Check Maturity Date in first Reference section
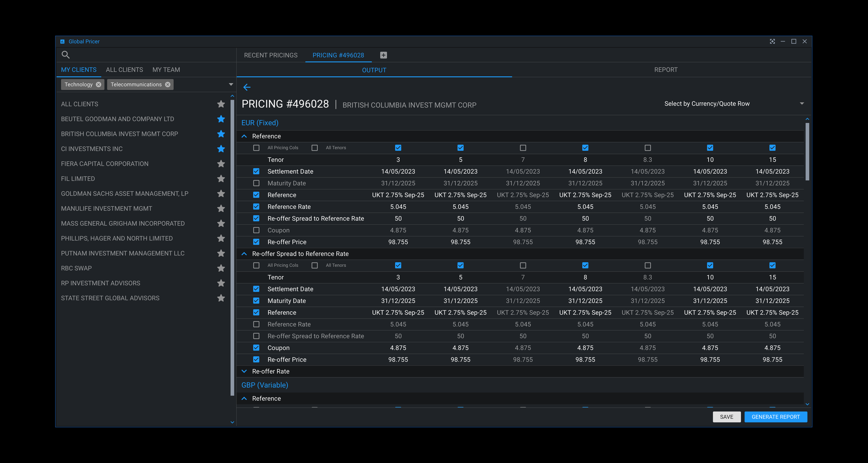This screenshot has height=463, width=868. pyautogui.click(x=256, y=183)
